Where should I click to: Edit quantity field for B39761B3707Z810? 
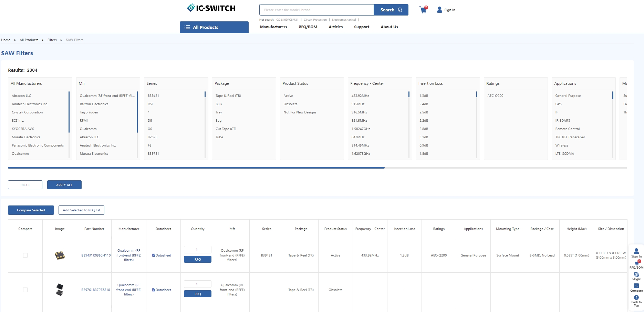(198, 284)
